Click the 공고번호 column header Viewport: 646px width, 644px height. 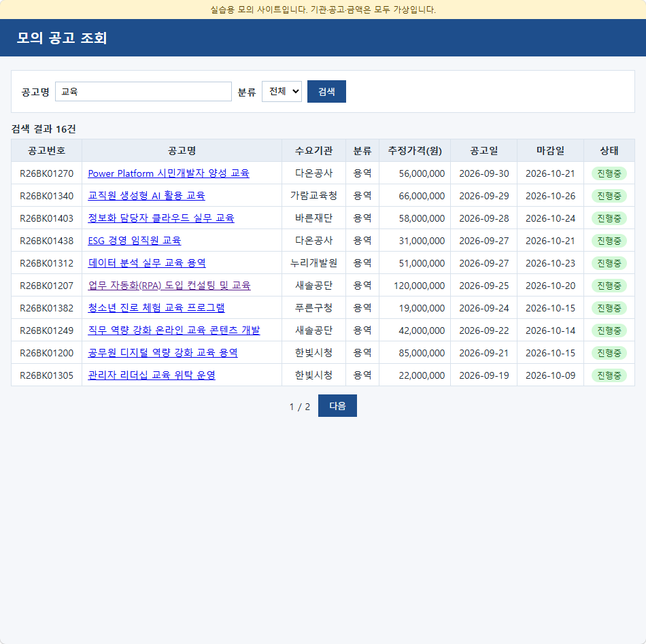[x=46, y=151]
